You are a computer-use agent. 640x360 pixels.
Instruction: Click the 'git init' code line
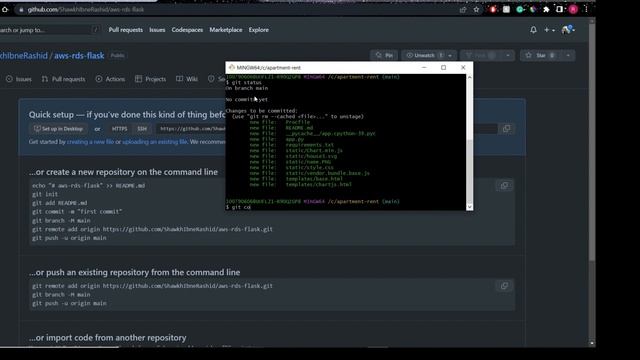(x=45, y=194)
